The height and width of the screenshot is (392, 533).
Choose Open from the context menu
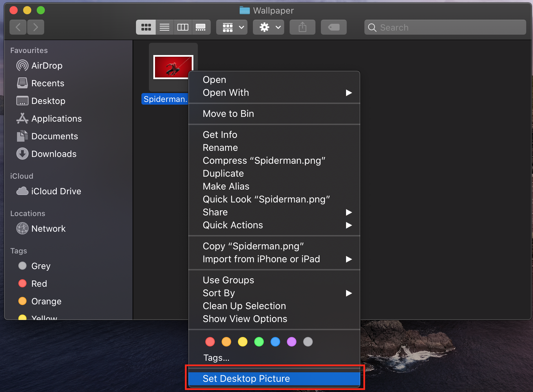tap(274, 79)
